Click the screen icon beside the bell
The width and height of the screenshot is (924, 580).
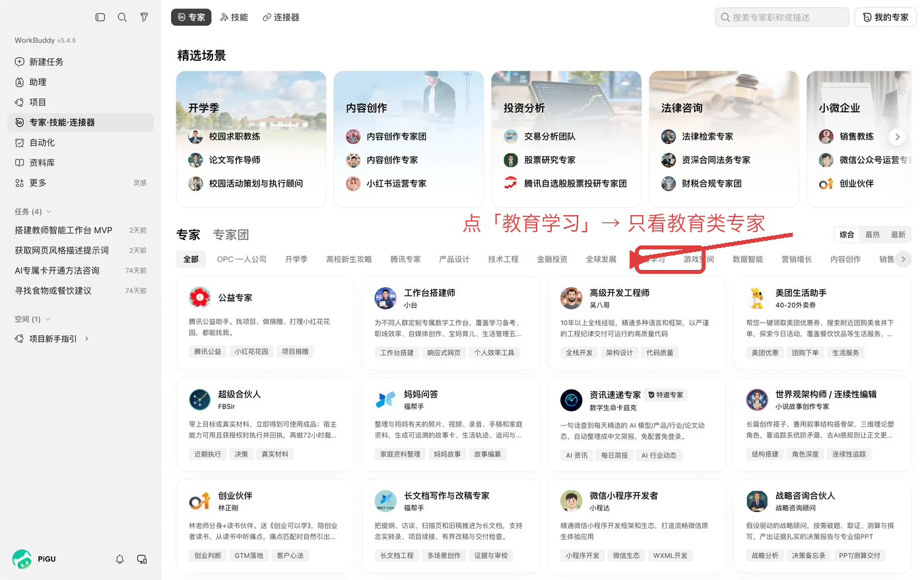coord(142,559)
